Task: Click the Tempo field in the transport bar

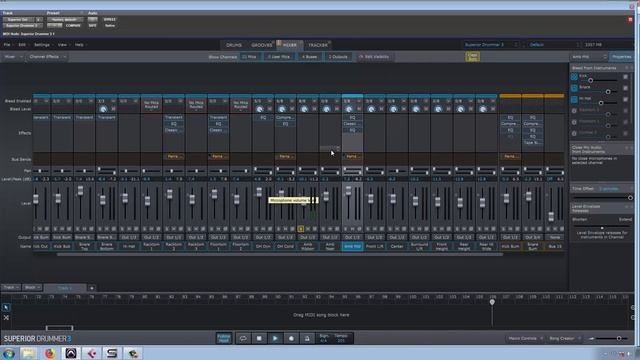Action: tap(341, 338)
